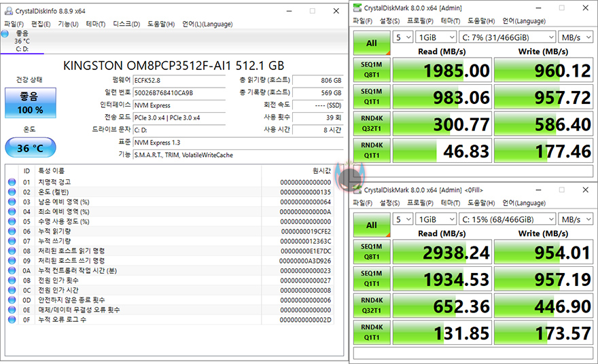The height and width of the screenshot is (364, 598).
Task: Click the CrystalDiskMark 7% window title icon
Action: click(357, 7)
